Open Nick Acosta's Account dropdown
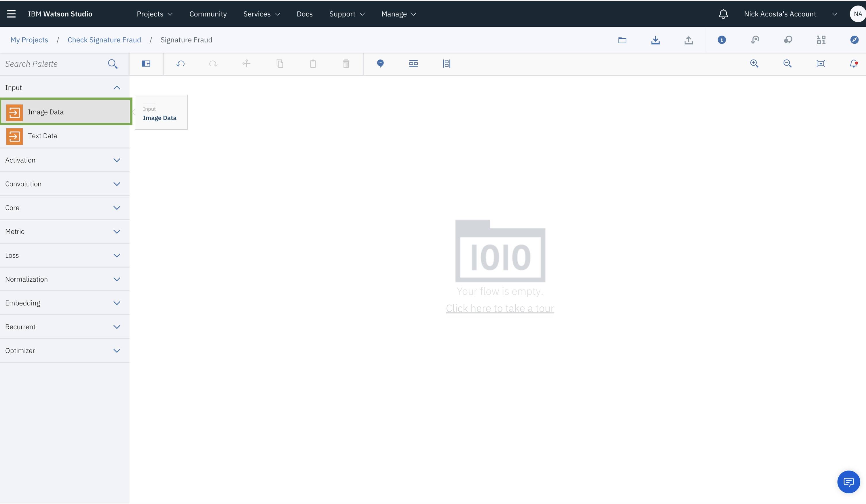Image resolution: width=866 pixels, height=504 pixels. (x=790, y=14)
